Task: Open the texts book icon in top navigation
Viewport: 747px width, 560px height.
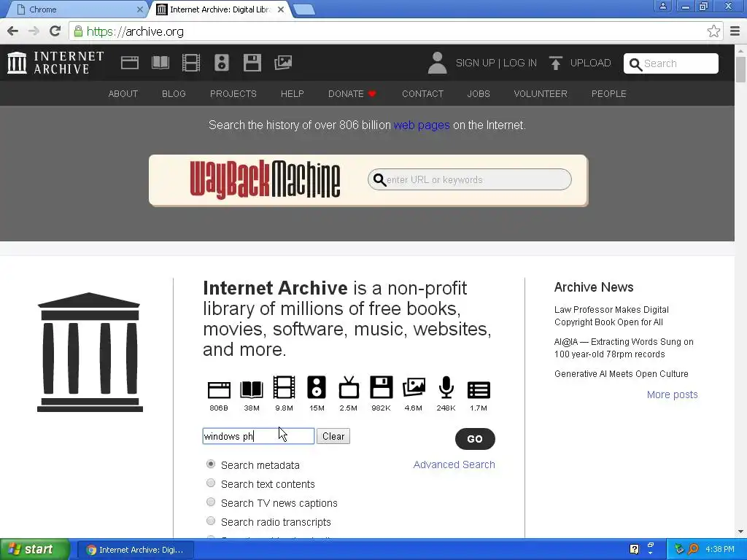Action: click(x=160, y=63)
